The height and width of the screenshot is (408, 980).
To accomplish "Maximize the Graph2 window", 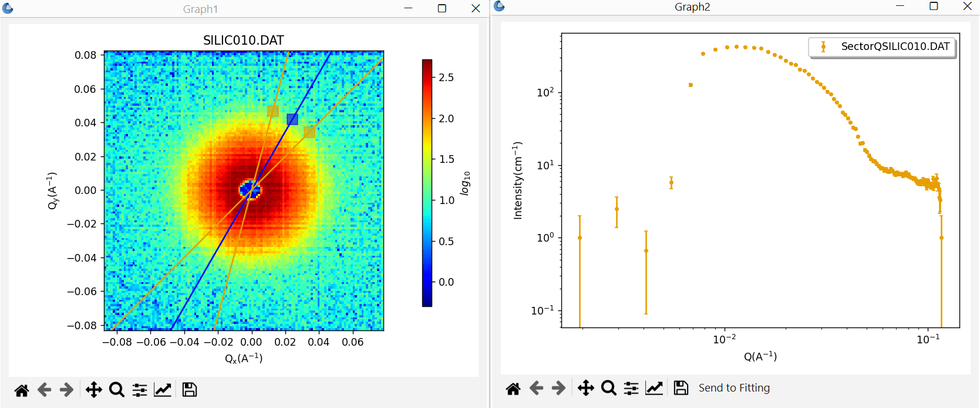I will [934, 6].
